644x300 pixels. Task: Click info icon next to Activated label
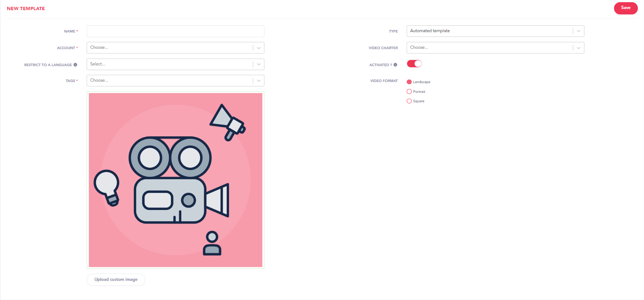[x=396, y=65]
